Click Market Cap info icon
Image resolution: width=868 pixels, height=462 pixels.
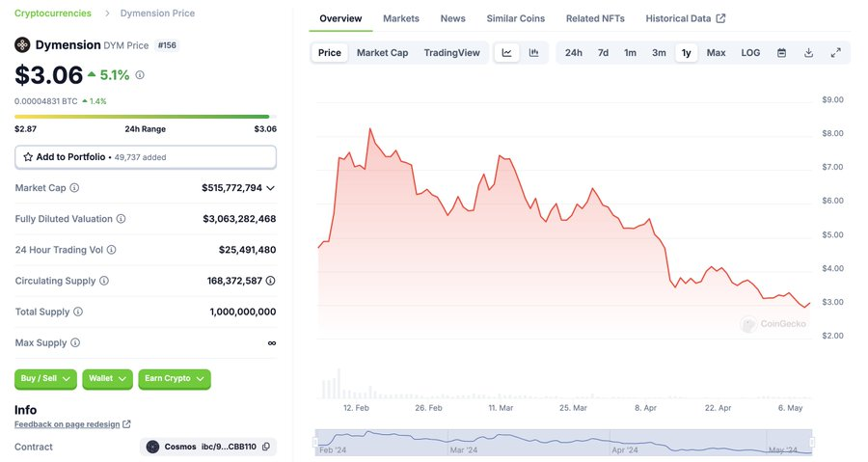pyautogui.click(x=74, y=188)
